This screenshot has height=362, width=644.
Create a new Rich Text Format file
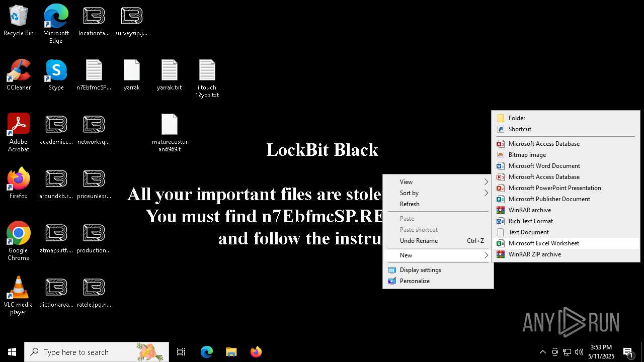pos(566,221)
